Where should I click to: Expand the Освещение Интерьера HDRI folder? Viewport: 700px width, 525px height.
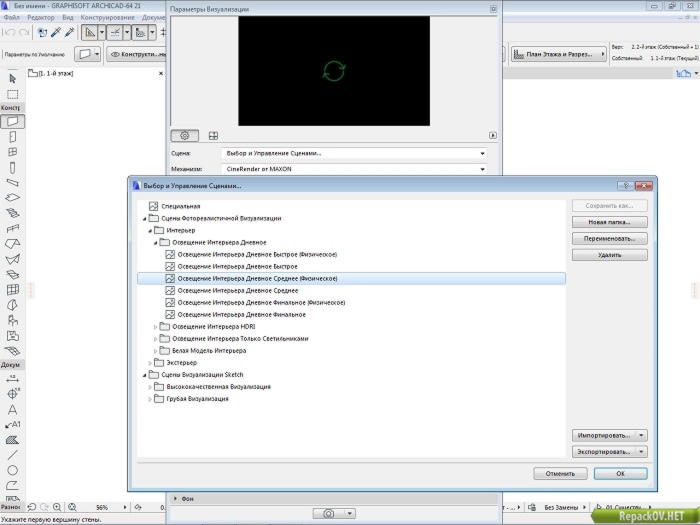pos(155,327)
